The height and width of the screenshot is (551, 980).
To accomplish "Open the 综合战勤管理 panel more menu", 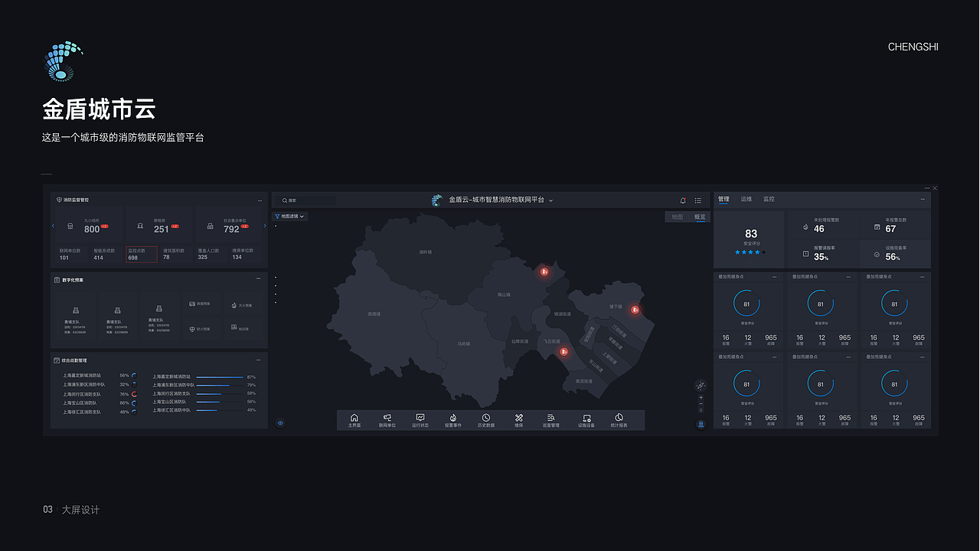I will click(260, 360).
